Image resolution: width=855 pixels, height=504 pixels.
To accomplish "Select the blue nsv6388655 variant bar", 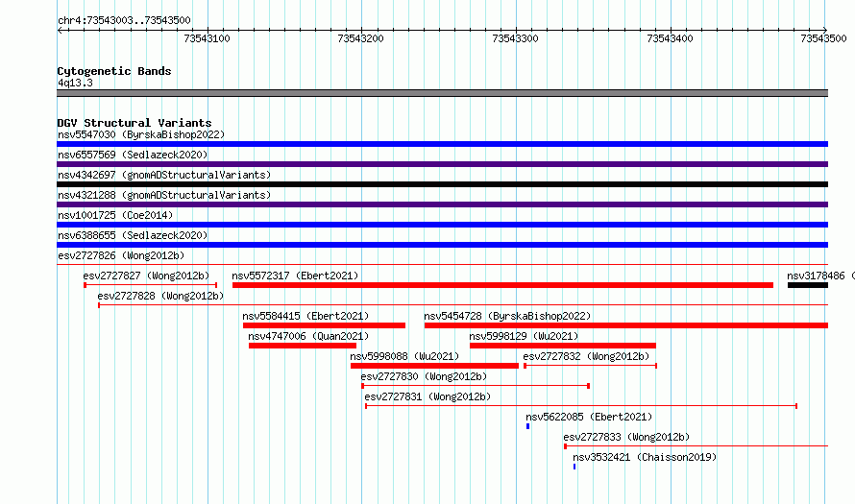I will (x=442, y=245).
